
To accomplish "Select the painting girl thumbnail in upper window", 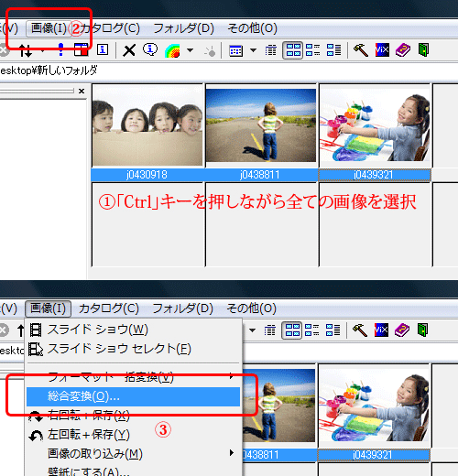I will click(375, 125).
